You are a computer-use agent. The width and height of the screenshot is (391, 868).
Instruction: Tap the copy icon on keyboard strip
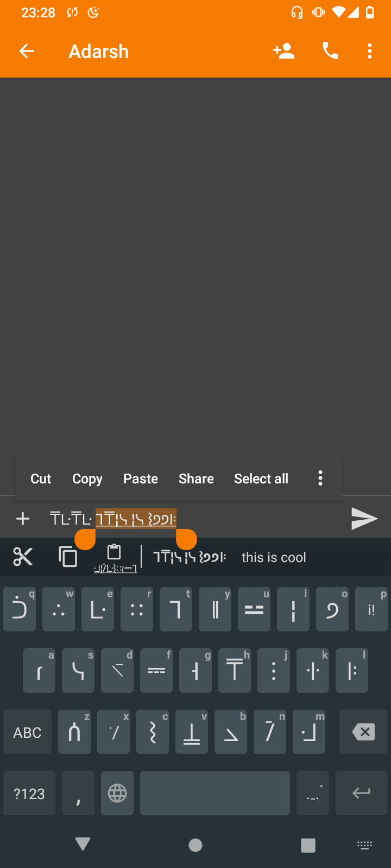pyautogui.click(x=68, y=557)
